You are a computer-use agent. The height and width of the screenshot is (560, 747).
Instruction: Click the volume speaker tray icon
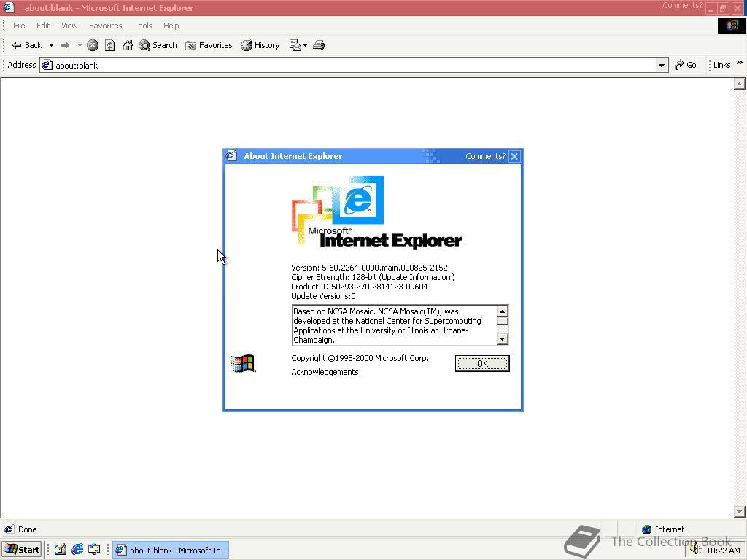click(695, 550)
